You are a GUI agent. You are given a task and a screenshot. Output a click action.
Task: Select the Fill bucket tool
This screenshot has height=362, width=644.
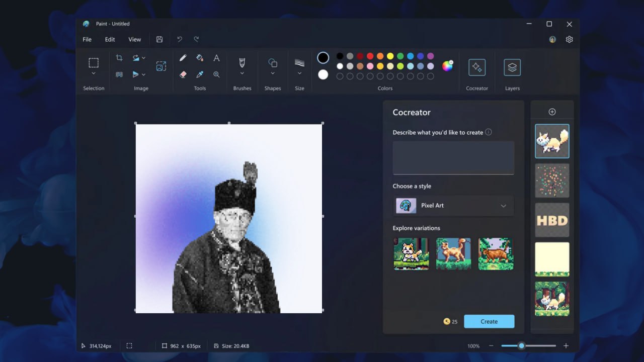click(x=200, y=58)
